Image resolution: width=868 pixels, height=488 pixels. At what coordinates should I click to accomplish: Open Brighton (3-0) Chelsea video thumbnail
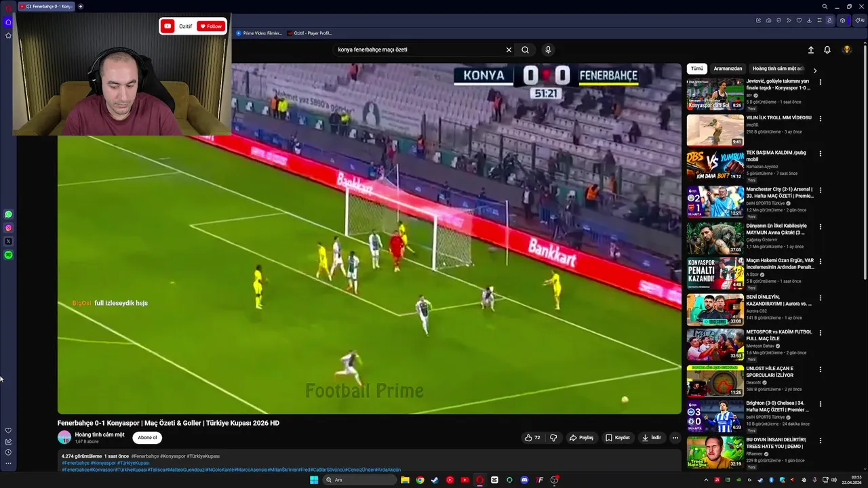715,415
